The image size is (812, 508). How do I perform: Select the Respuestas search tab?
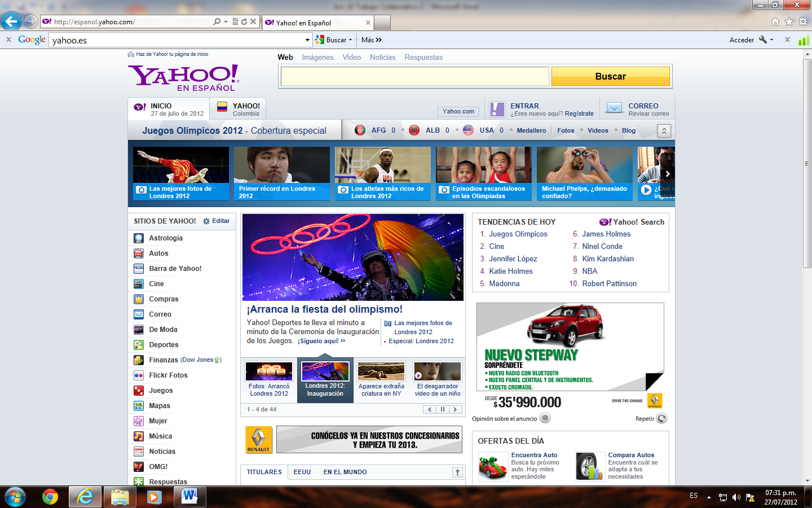[x=423, y=58]
